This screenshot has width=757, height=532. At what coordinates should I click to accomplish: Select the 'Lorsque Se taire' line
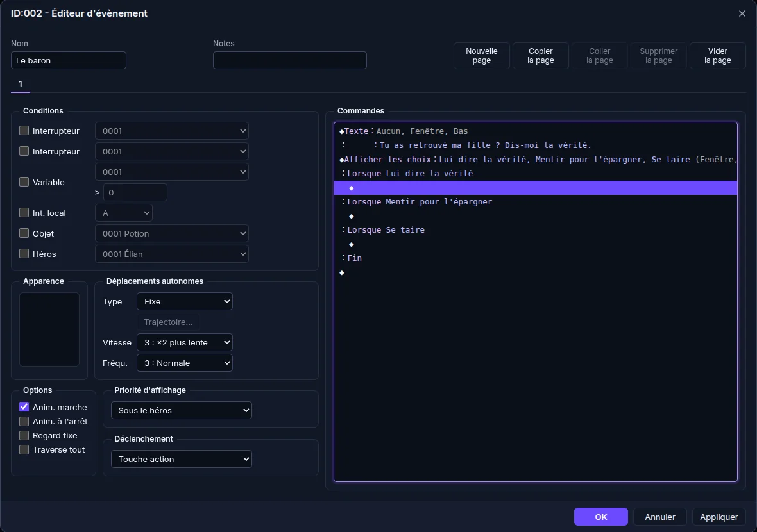[536, 230]
